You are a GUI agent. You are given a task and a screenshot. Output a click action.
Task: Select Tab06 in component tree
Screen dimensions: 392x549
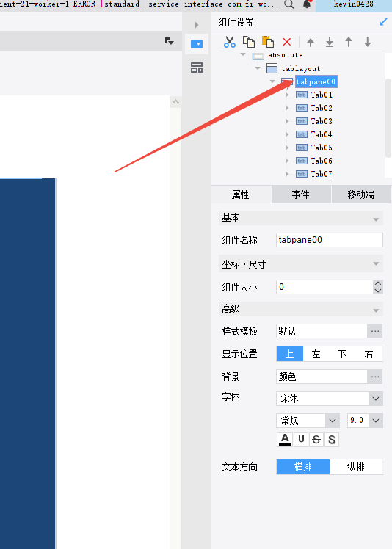(x=322, y=161)
